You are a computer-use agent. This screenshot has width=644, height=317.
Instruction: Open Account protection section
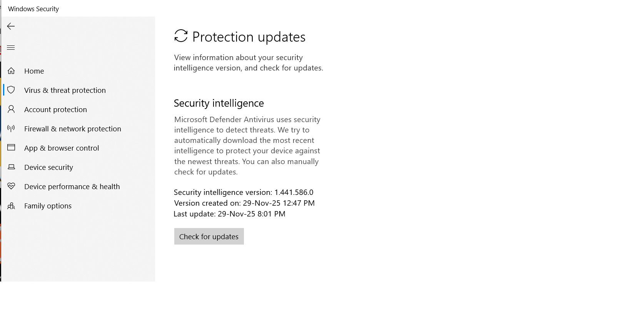click(55, 109)
